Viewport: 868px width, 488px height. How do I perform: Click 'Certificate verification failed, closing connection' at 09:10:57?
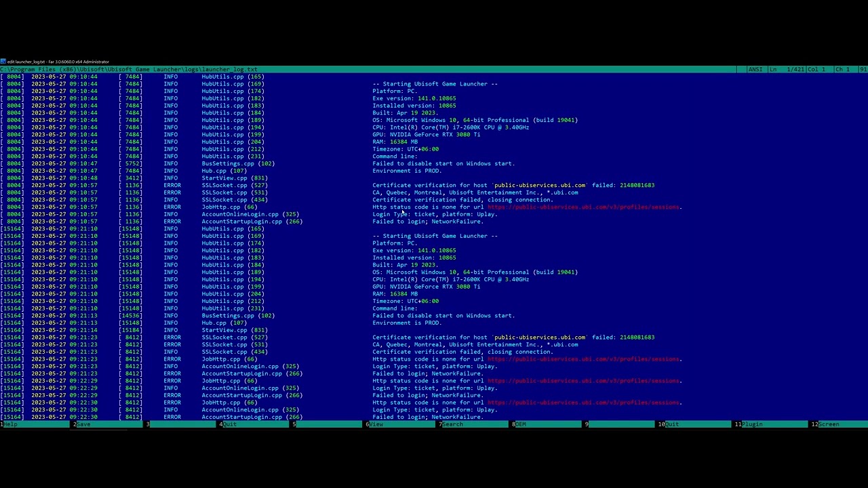462,200
